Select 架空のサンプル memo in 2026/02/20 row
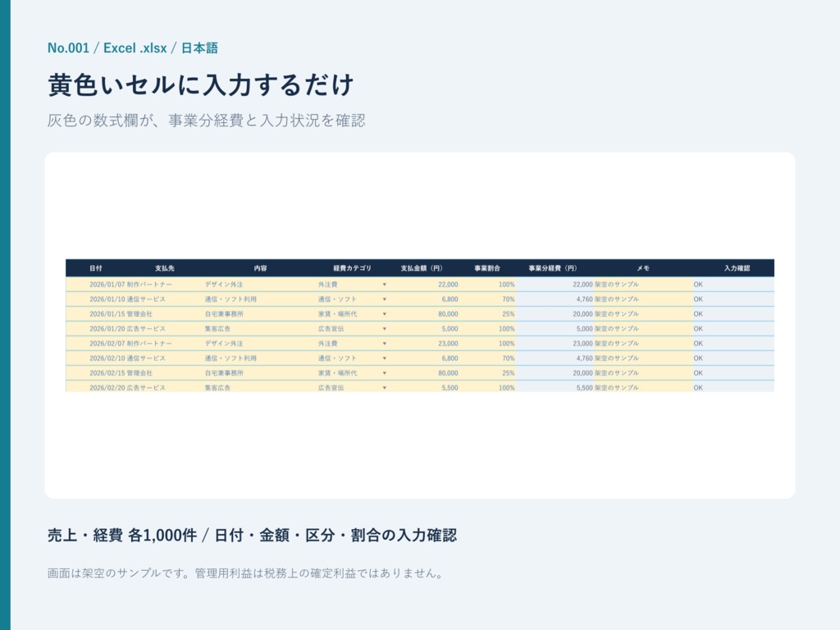The image size is (840, 630). tap(617, 388)
